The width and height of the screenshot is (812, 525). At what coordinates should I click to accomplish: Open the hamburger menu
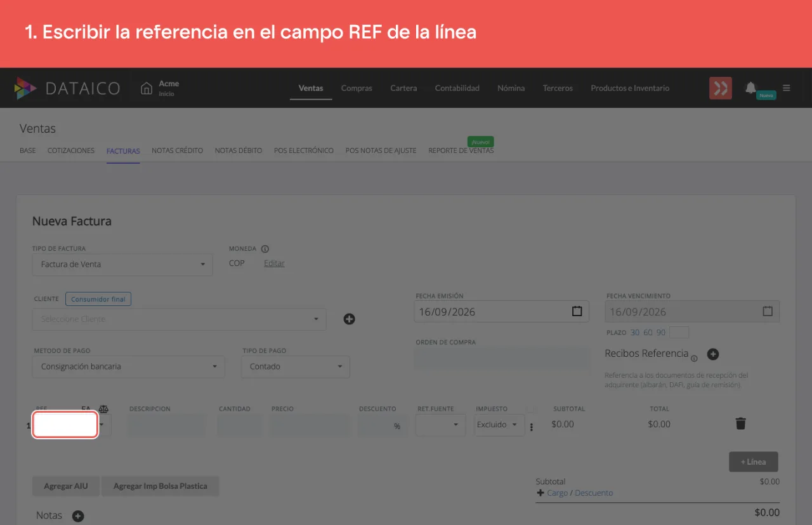787,88
